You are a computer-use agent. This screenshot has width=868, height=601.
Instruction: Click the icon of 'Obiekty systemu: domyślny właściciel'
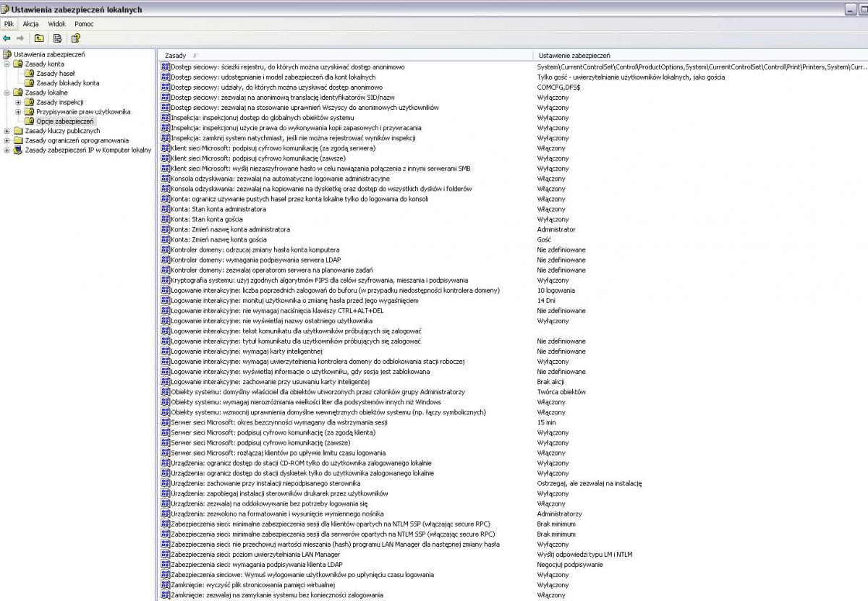[x=165, y=392]
